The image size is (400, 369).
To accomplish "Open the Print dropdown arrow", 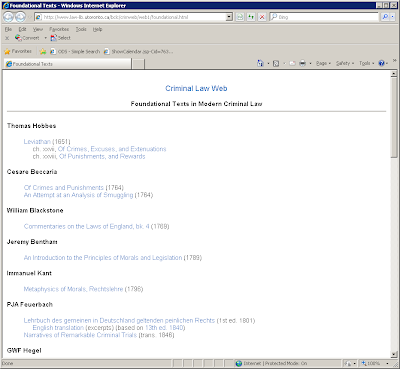I will click(x=310, y=63).
